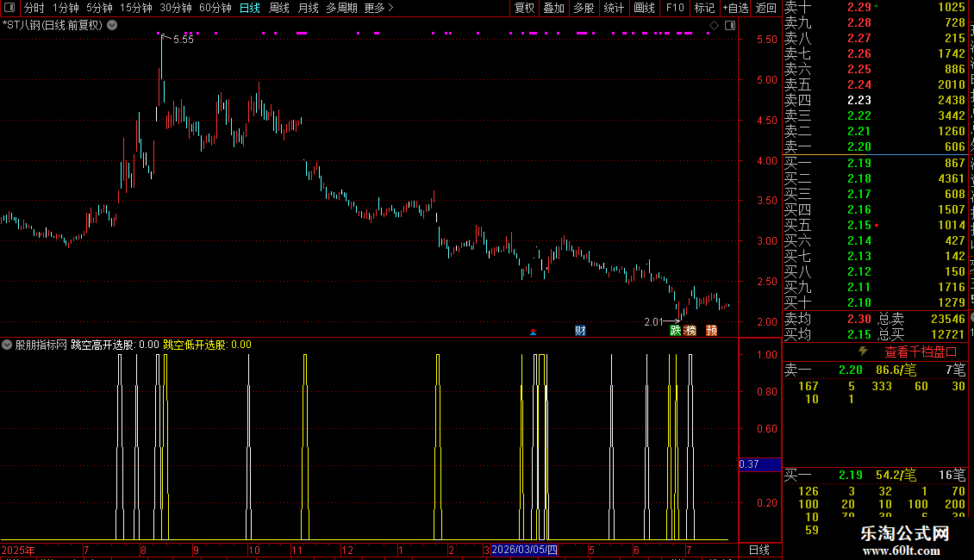
Task: Click the 预 forecast marker on chart
Action: [x=712, y=330]
